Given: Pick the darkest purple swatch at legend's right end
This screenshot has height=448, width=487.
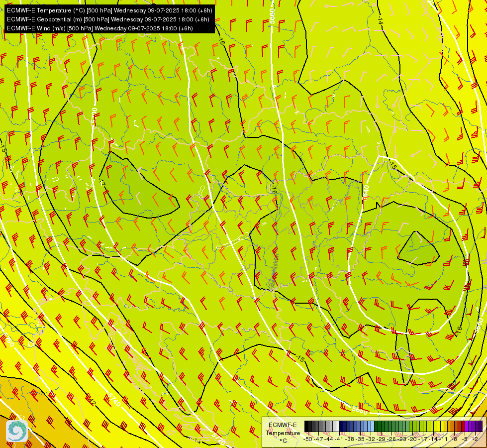Looking at the screenshot, I should (481, 426).
